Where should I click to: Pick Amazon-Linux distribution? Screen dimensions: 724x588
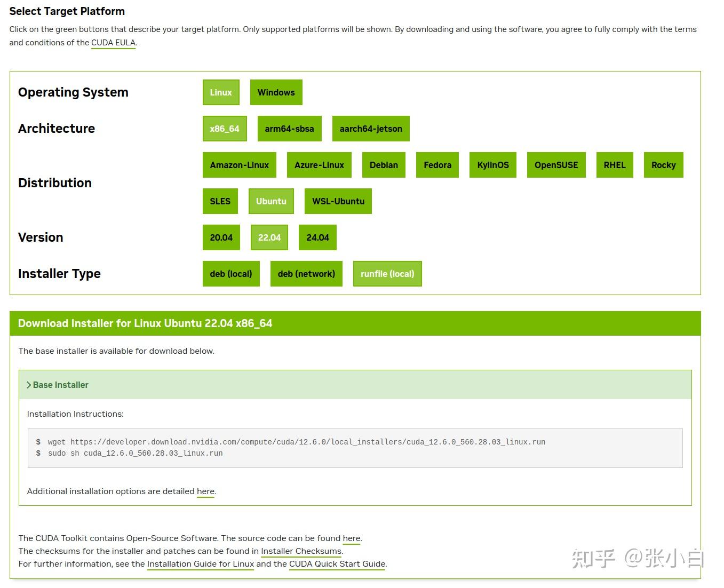coord(240,165)
